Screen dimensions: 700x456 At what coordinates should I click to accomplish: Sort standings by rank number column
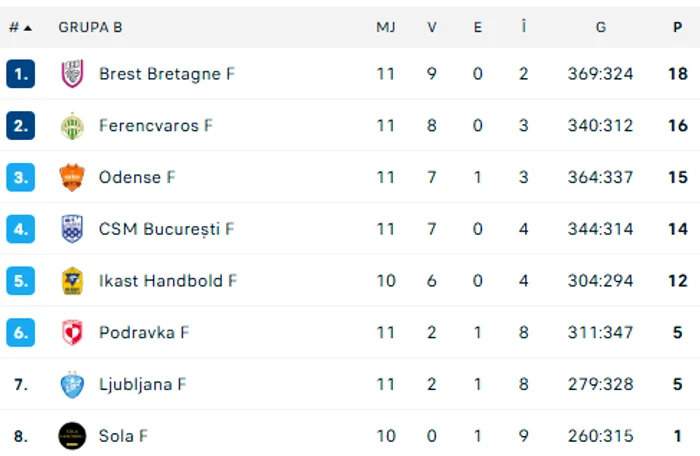(x=20, y=27)
